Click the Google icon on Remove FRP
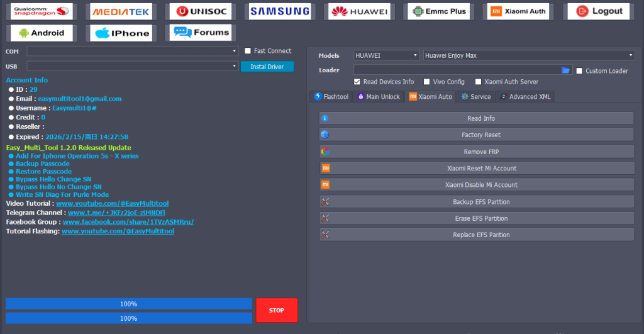This screenshot has height=334, width=644. pyautogui.click(x=325, y=152)
